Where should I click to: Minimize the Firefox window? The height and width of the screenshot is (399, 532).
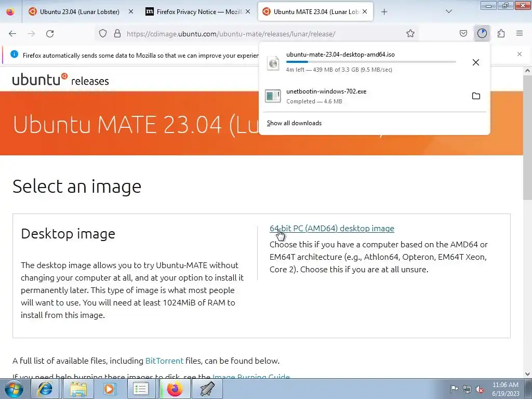(488, 5)
